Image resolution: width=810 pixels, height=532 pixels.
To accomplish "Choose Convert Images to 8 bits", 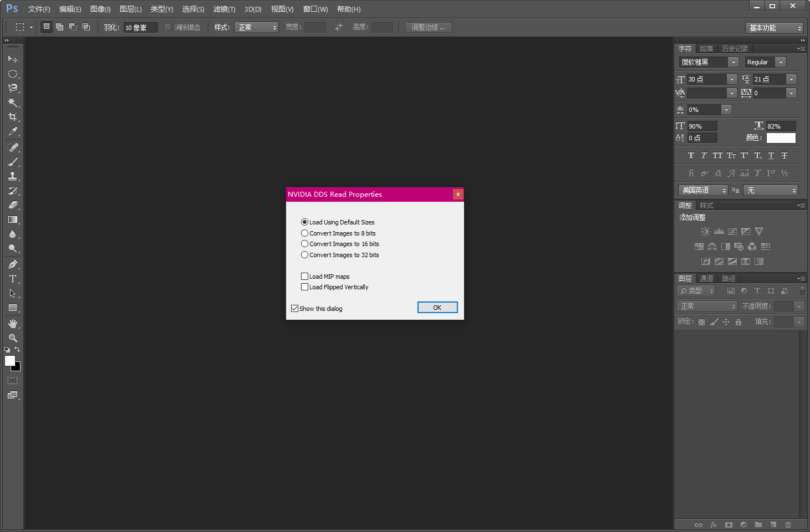I will (x=338, y=233).
